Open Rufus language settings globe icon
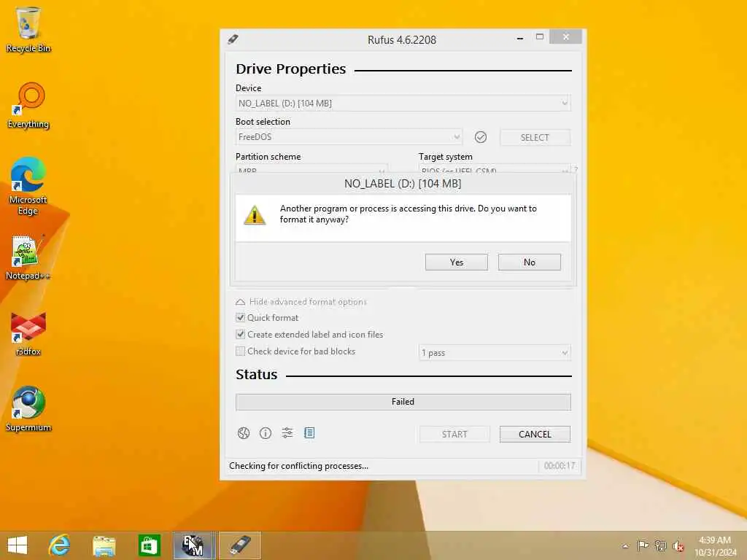The width and height of the screenshot is (747, 560). coord(244,433)
